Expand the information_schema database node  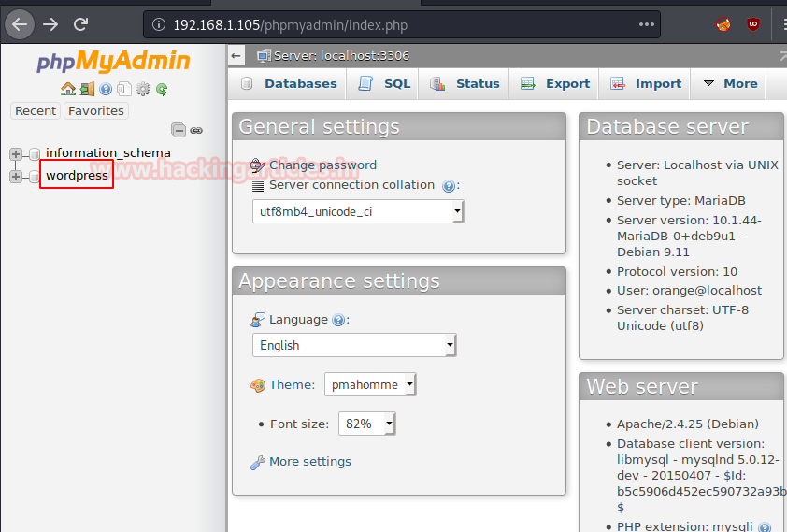click(x=16, y=153)
